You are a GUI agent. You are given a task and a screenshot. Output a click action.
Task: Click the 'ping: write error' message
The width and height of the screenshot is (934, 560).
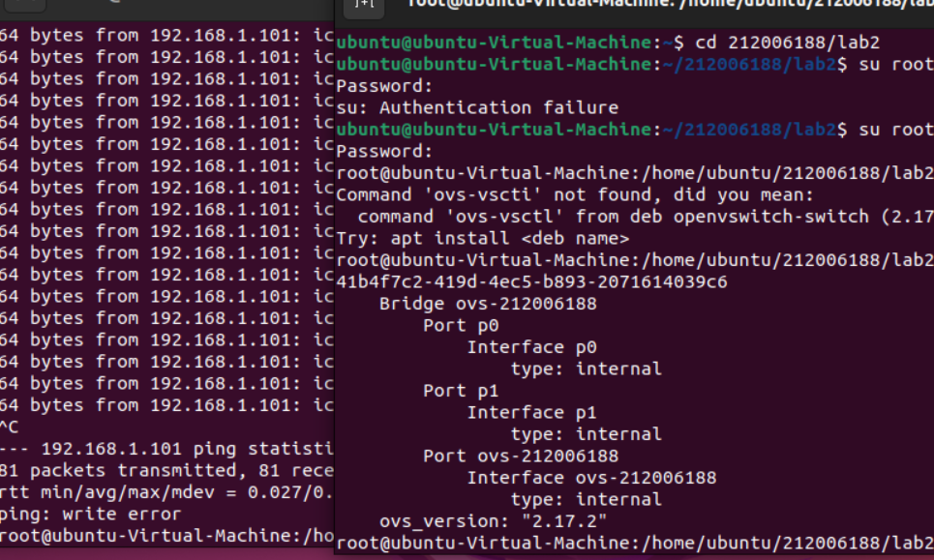90,514
